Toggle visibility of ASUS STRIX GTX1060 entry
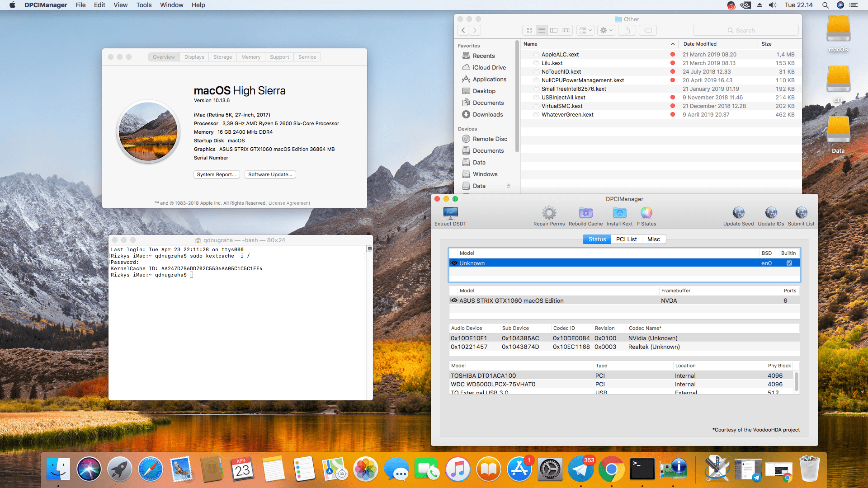Screen dimensions: 868x488 coord(454,300)
